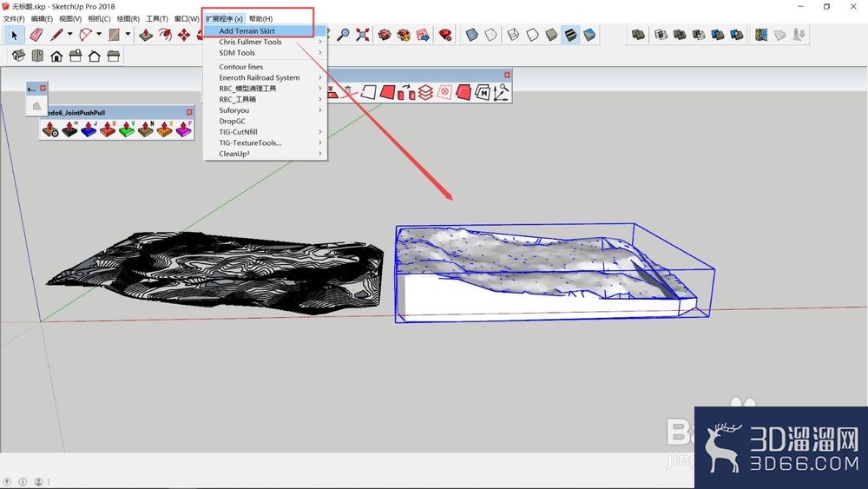Click the orange X JointPushPull icon
The height and width of the screenshot is (489, 868).
(x=164, y=129)
